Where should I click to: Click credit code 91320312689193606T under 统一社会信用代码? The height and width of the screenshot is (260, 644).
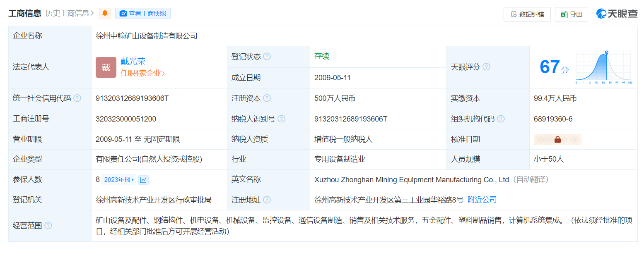point(132,98)
